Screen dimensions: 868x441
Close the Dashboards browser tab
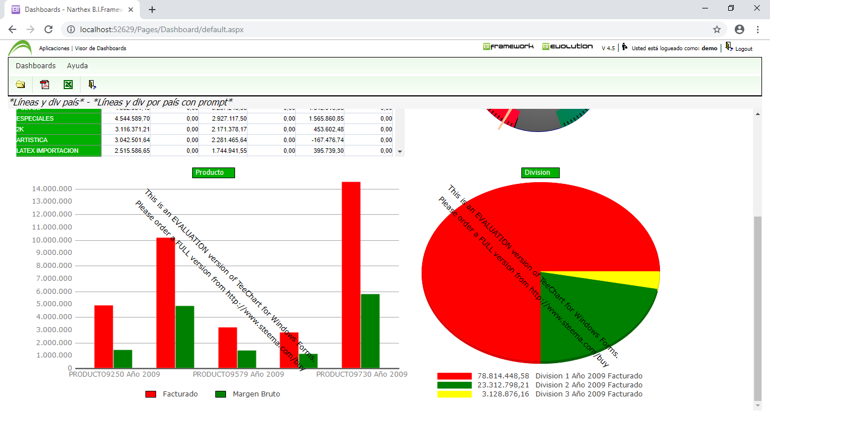click(131, 10)
